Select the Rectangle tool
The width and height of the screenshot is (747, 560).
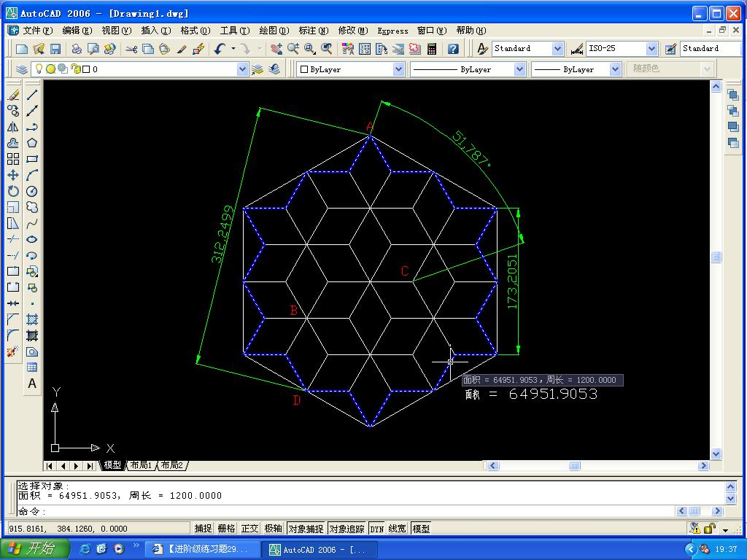[32, 159]
